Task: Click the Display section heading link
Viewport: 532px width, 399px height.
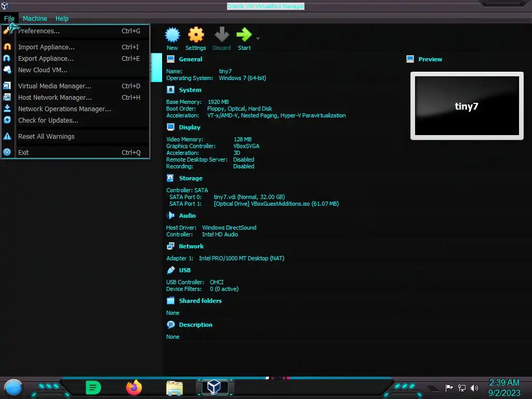Action: point(190,127)
